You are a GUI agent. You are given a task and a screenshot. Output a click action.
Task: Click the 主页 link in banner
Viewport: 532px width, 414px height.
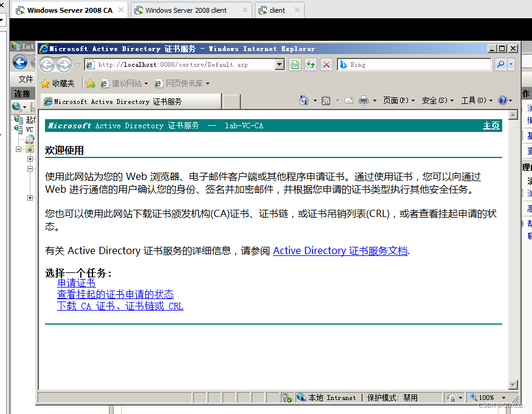(x=491, y=126)
